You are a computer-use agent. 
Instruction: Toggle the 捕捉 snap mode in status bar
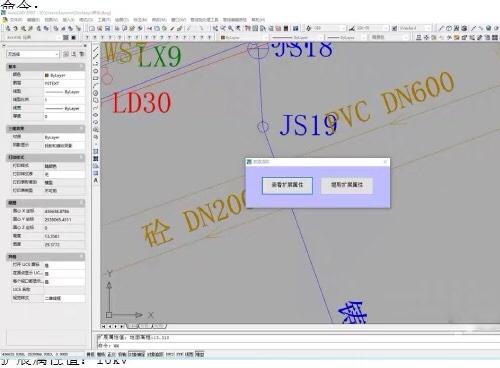[x=90, y=354]
